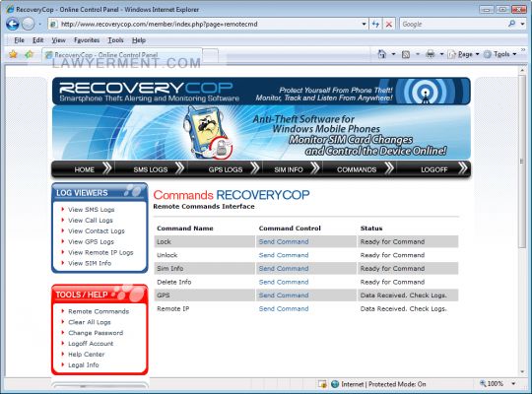
Task: Click the Add to Favorites icon
Action: pos(29,54)
